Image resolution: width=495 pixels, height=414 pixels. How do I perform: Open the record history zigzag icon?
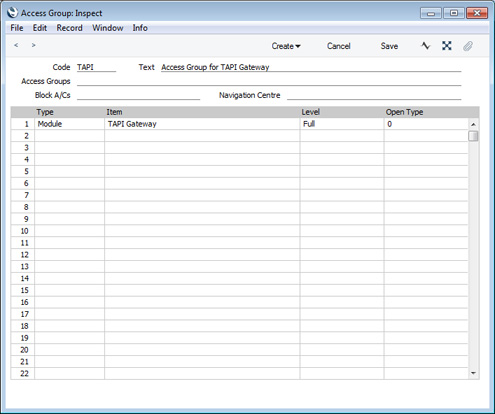425,46
